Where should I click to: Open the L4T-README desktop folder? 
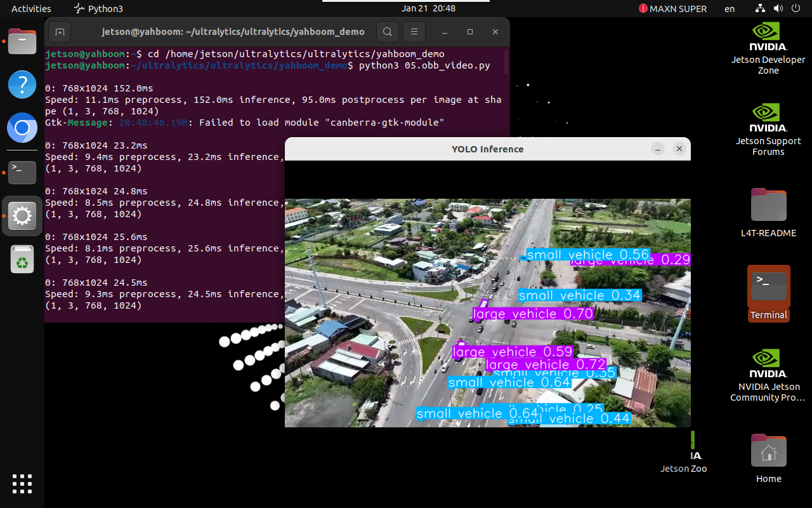coord(768,212)
